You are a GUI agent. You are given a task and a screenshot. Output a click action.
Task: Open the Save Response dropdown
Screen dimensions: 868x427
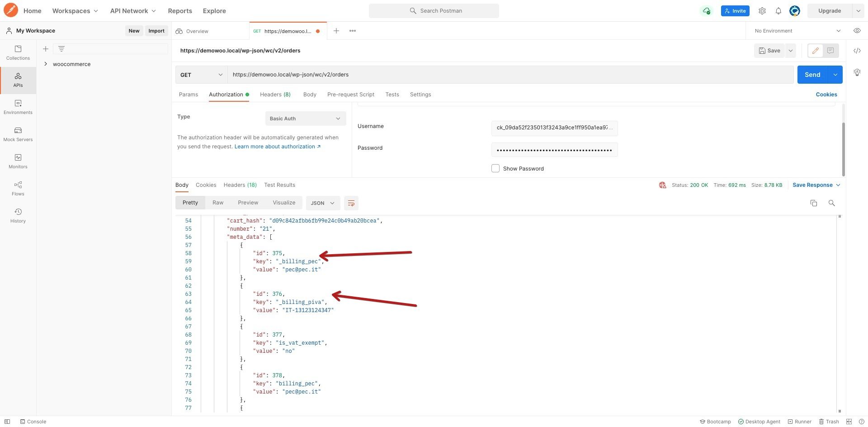[816, 185]
